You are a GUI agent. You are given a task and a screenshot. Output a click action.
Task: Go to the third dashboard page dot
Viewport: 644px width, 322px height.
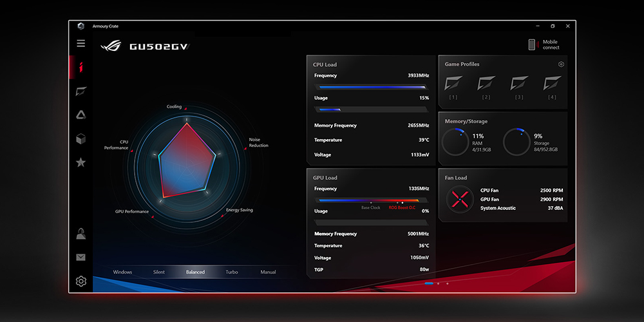(x=448, y=283)
